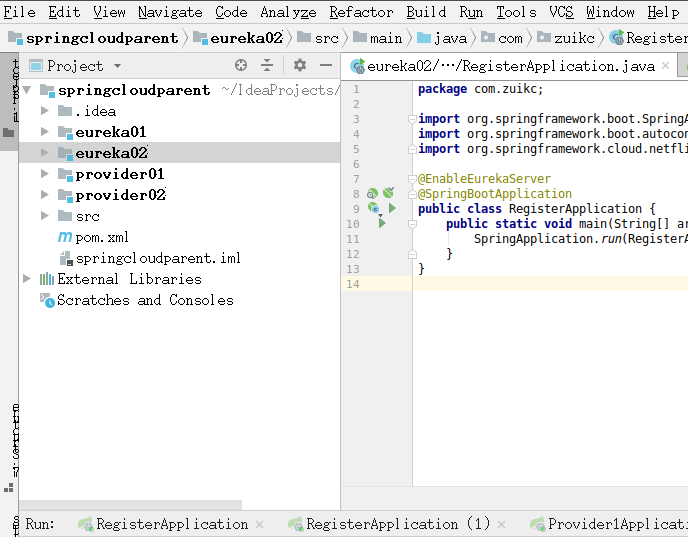Click zuikc in the breadcrumb path

tap(574, 39)
